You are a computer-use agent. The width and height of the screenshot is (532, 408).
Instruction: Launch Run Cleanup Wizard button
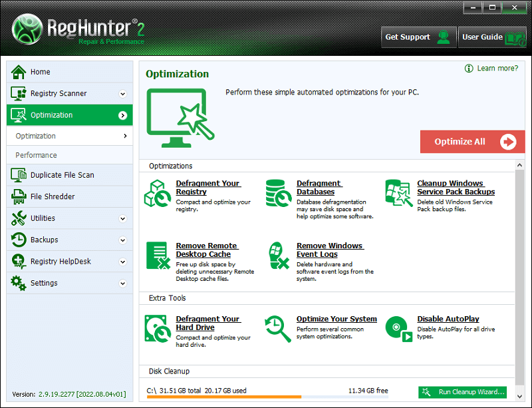462,392
